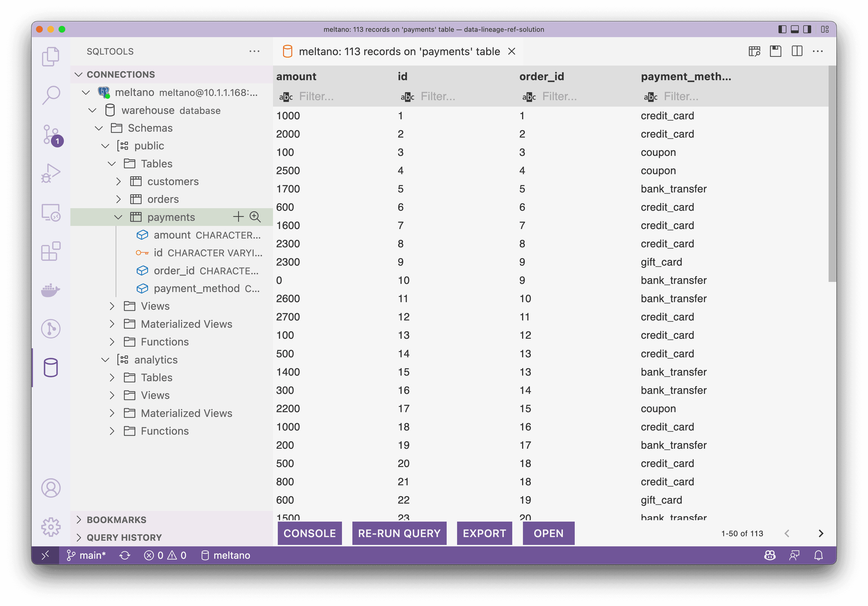
Task: Toggle the secondary side bar layout icon
Action: 807,30
